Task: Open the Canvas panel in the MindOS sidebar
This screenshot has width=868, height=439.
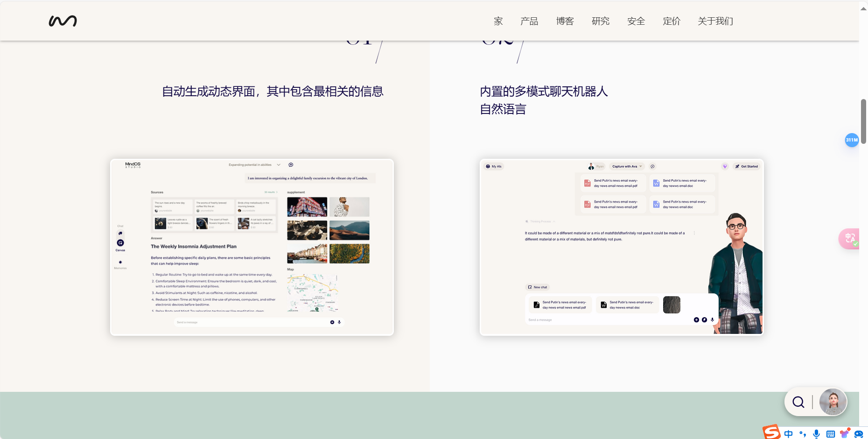Action: point(120,243)
